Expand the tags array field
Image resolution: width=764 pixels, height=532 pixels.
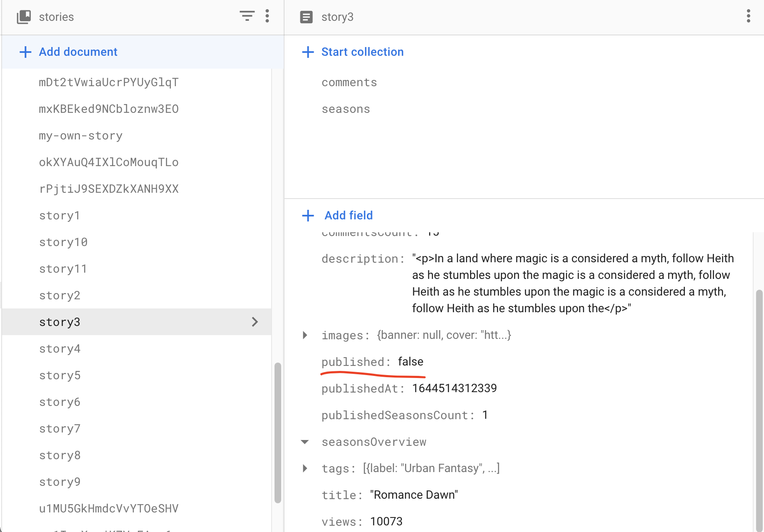point(305,468)
